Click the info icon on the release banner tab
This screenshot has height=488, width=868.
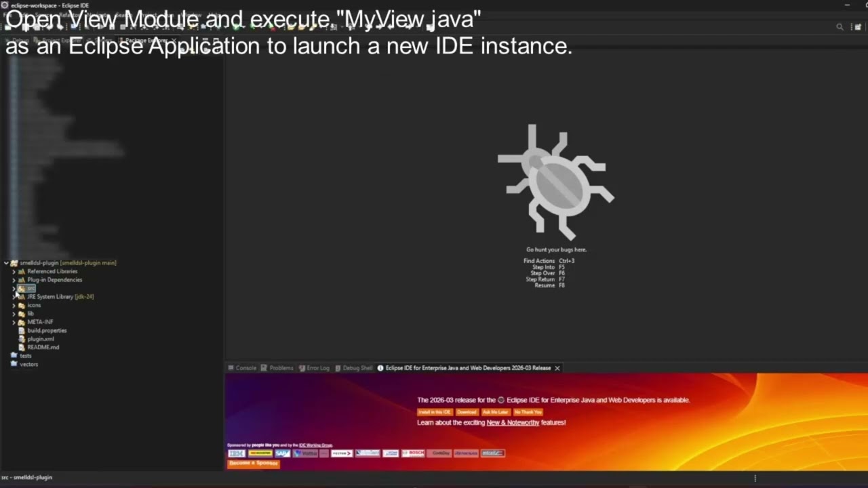(x=380, y=367)
